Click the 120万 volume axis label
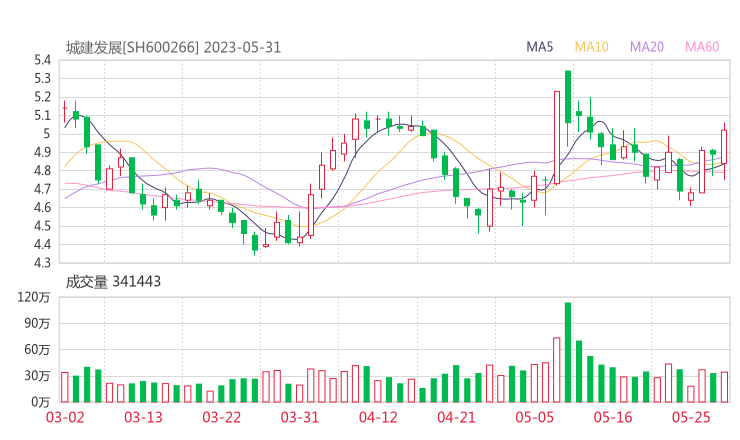 [x=34, y=297]
